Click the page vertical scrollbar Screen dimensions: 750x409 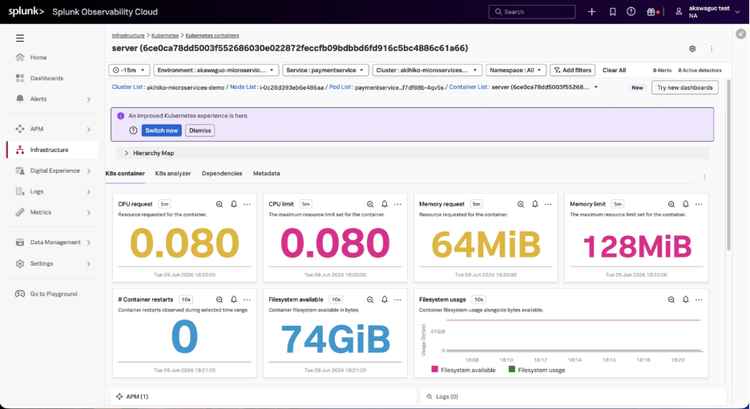coord(728,165)
